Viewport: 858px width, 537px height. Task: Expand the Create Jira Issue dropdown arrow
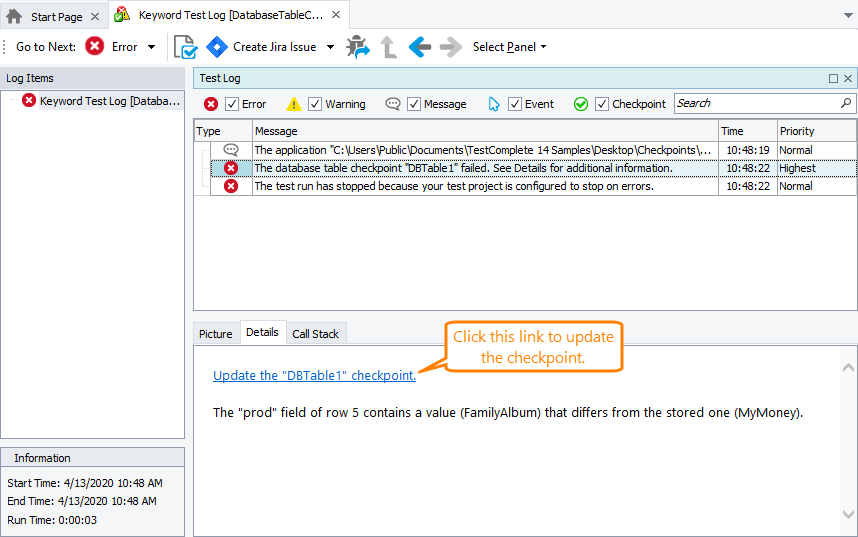pyautogui.click(x=331, y=47)
